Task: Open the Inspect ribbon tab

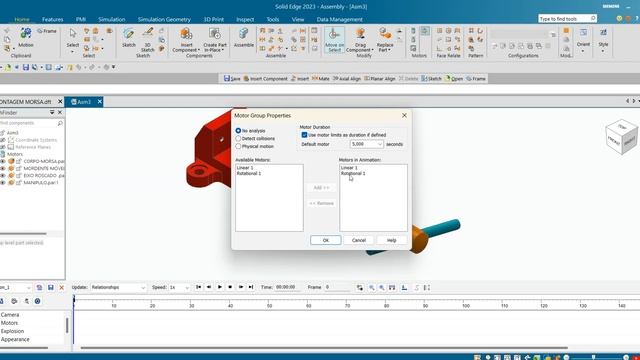Action: click(245, 19)
